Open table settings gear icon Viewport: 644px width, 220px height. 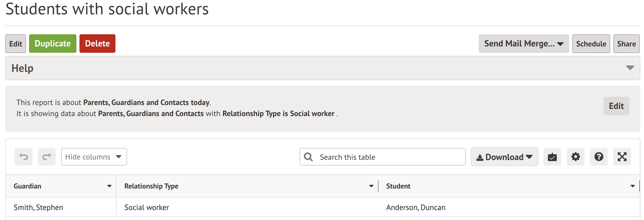(x=575, y=157)
